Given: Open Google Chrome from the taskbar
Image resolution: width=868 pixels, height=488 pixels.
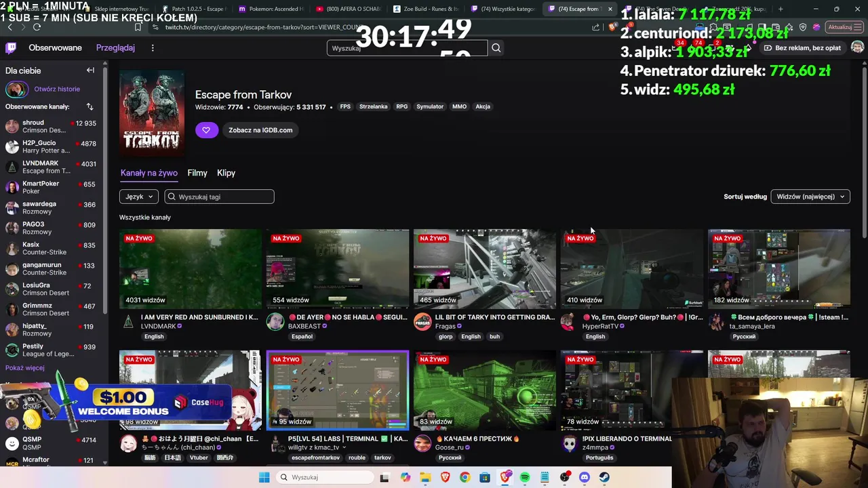Looking at the screenshot, I should 465,477.
